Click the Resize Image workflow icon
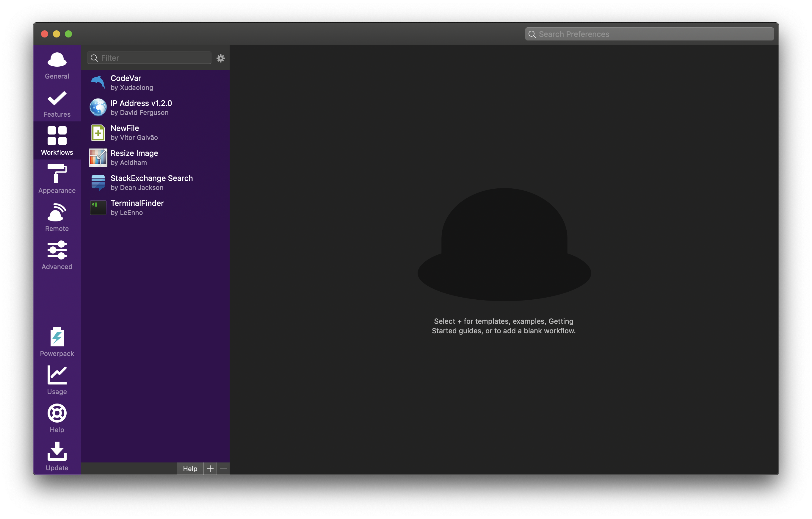Viewport: 812px width, 519px height. pyautogui.click(x=98, y=158)
